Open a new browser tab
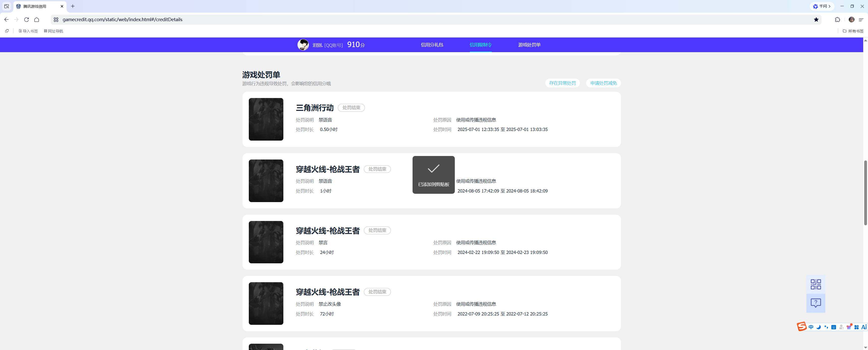 click(x=72, y=6)
